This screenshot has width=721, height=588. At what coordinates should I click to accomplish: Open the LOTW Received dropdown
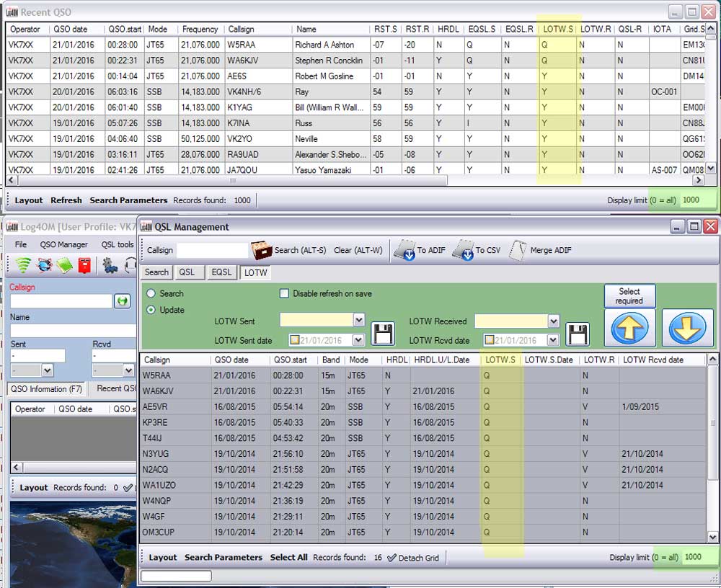(x=554, y=321)
